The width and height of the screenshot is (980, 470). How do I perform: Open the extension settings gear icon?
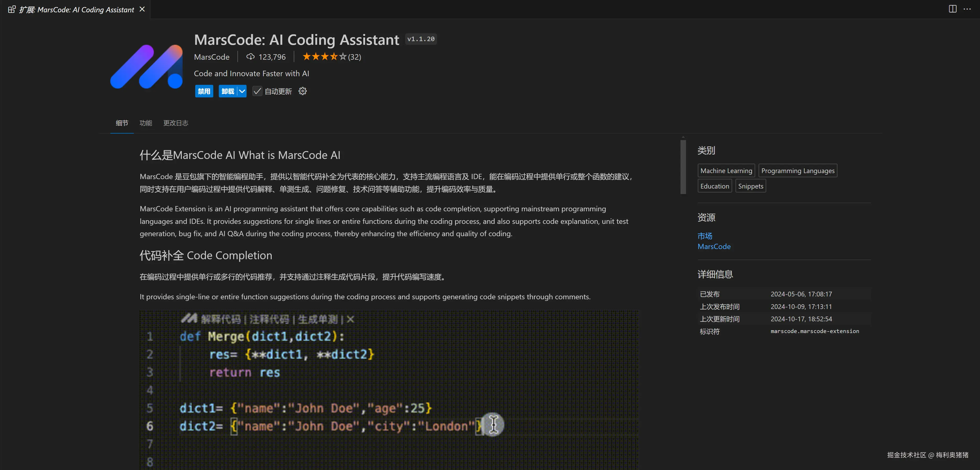pos(302,91)
